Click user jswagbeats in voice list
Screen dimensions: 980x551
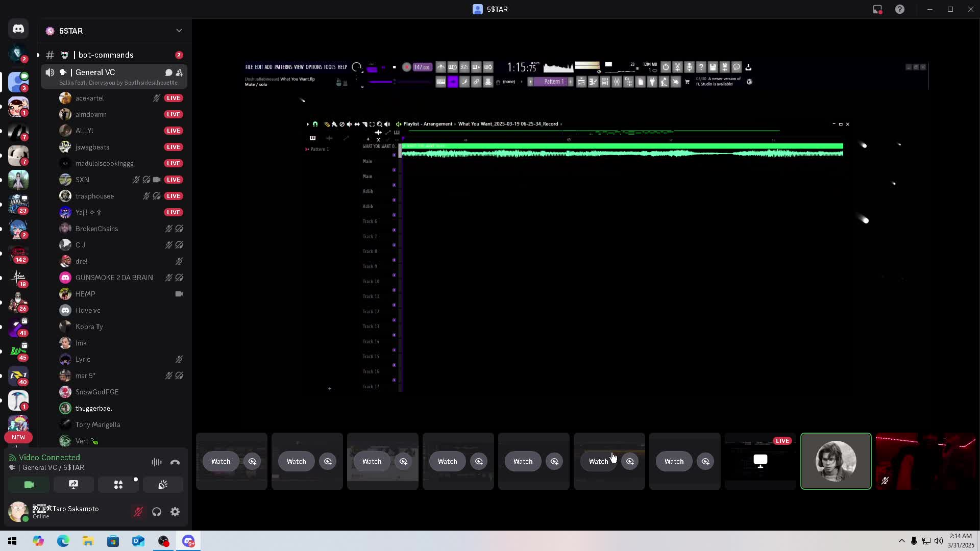pos(92,147)
